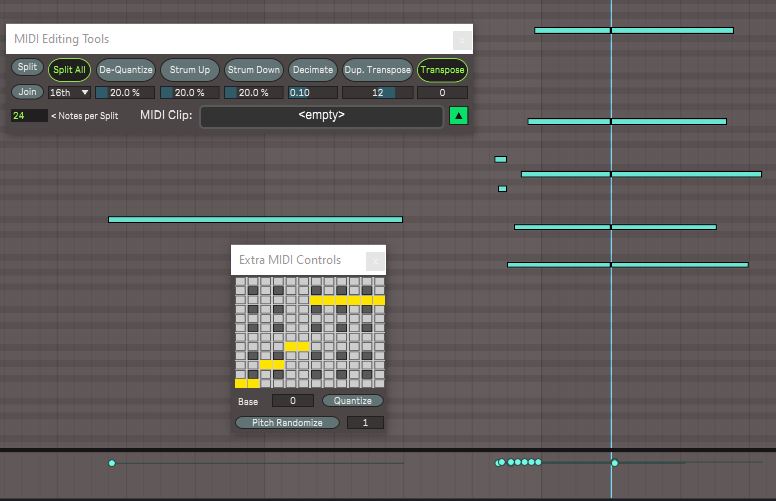Image resolution: width=776 pixels, height=501 pixels.
Task: Click the Decimate button
Action: 312,70
